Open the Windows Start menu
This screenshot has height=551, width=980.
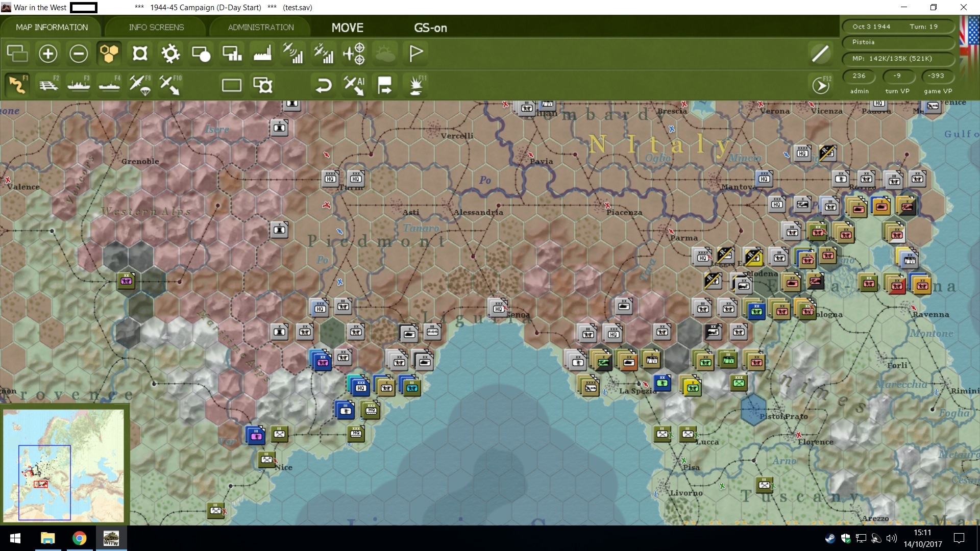click(x=15, y=538)
